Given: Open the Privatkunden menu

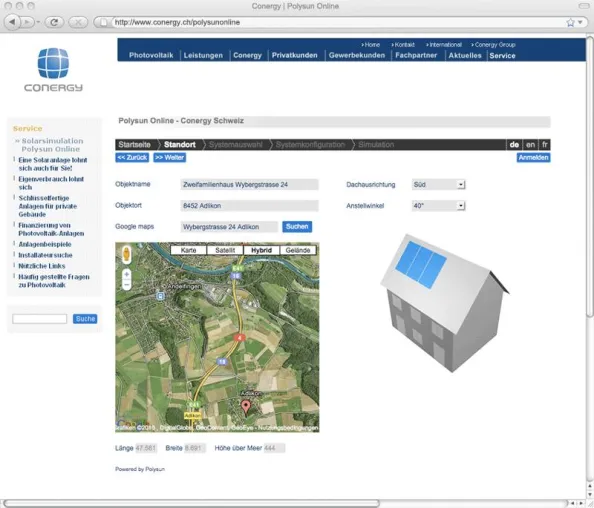Looking at the screenshot, I should coord(294,55).
